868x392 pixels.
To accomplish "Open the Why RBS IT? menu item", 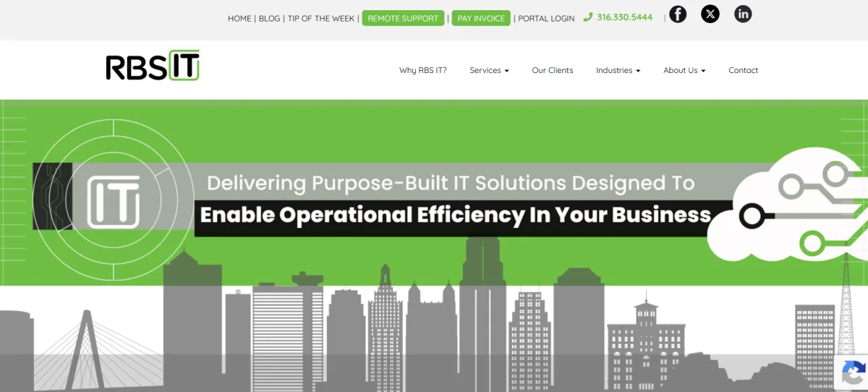I will (423, 70).
